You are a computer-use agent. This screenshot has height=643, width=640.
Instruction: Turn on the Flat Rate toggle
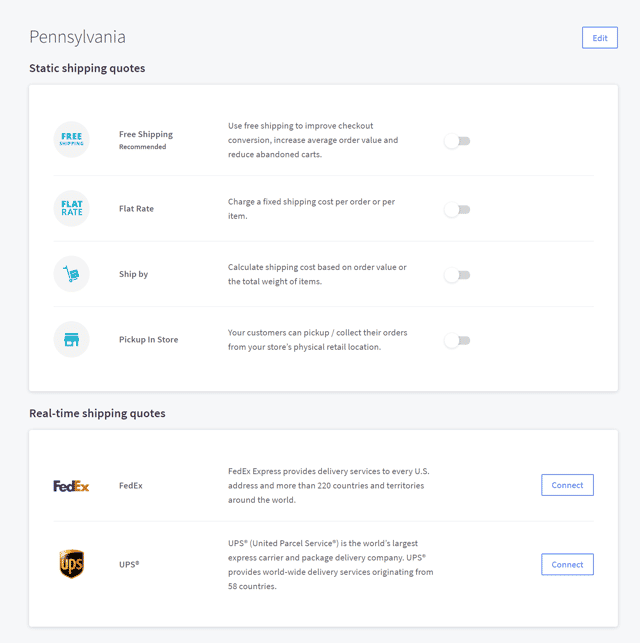tap(457, 210)
